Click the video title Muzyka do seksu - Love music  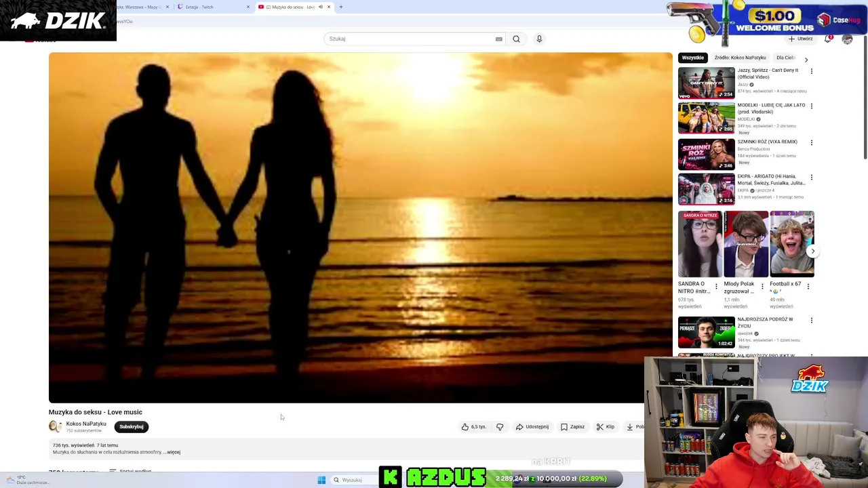coord(96,412)
